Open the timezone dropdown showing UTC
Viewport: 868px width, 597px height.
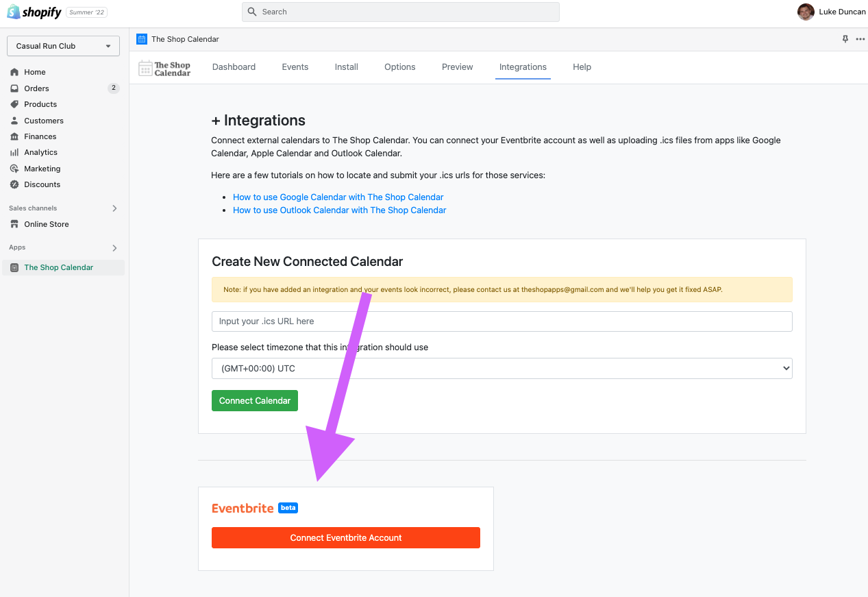pos(501,368)
